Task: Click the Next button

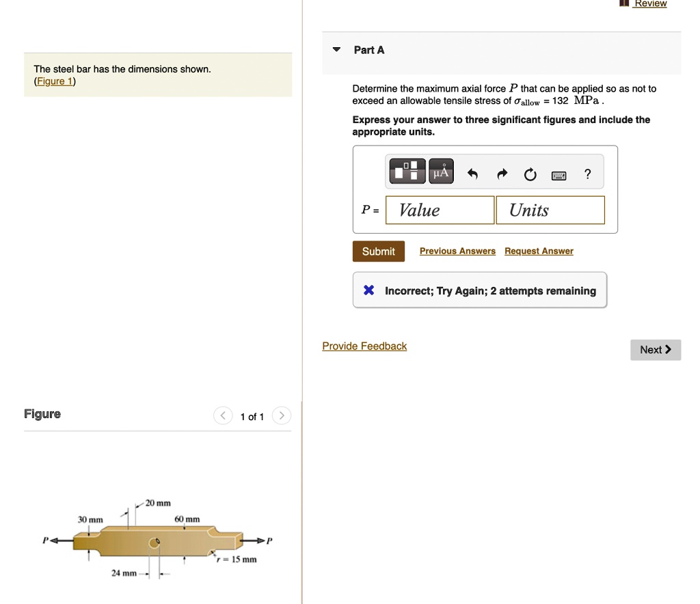Action: (655, 349)
